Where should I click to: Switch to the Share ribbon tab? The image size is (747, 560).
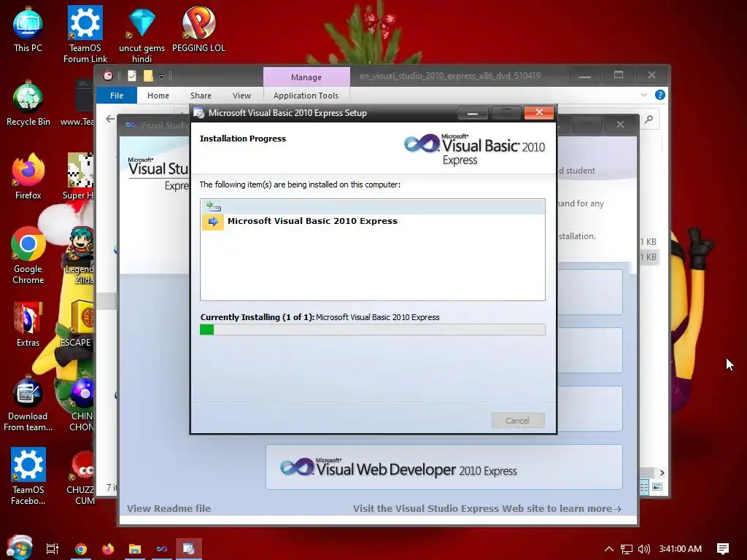pyautogui.click(x=201, y=96)
